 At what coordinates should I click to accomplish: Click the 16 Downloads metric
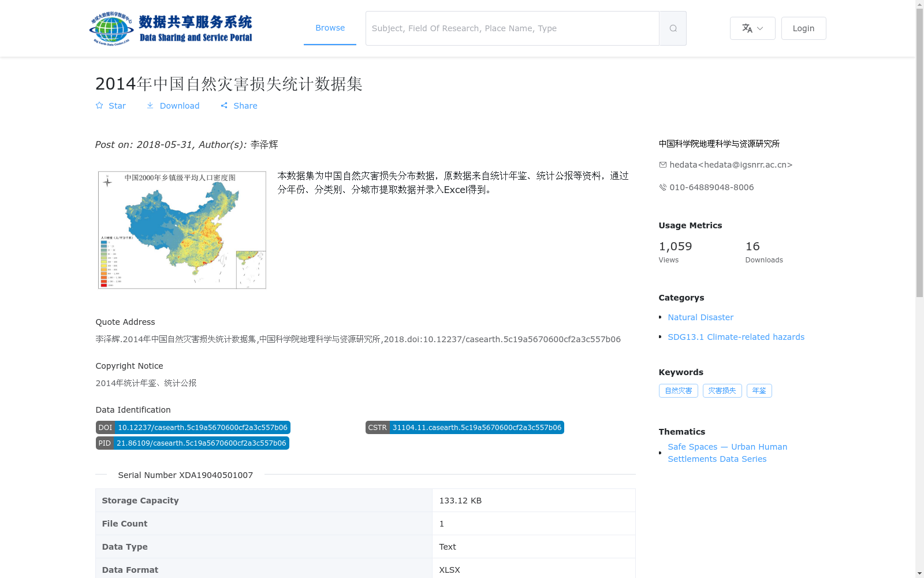[764, 252]
